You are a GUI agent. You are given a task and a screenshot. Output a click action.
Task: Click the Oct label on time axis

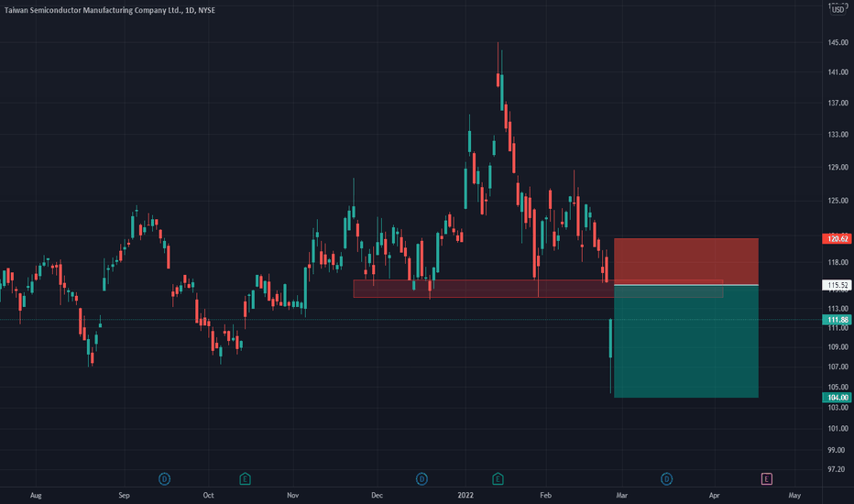pos(208,495)
